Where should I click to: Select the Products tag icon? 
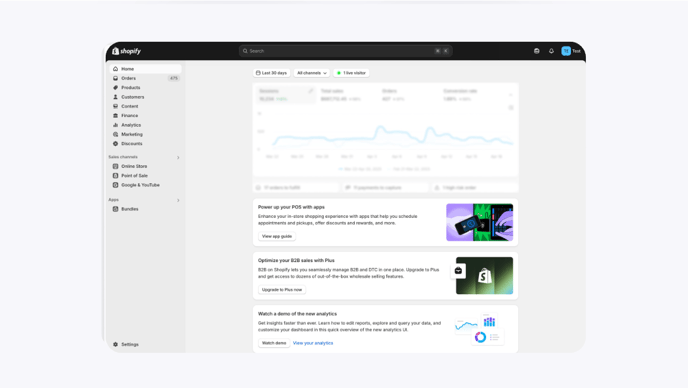[x=115, y=87]
